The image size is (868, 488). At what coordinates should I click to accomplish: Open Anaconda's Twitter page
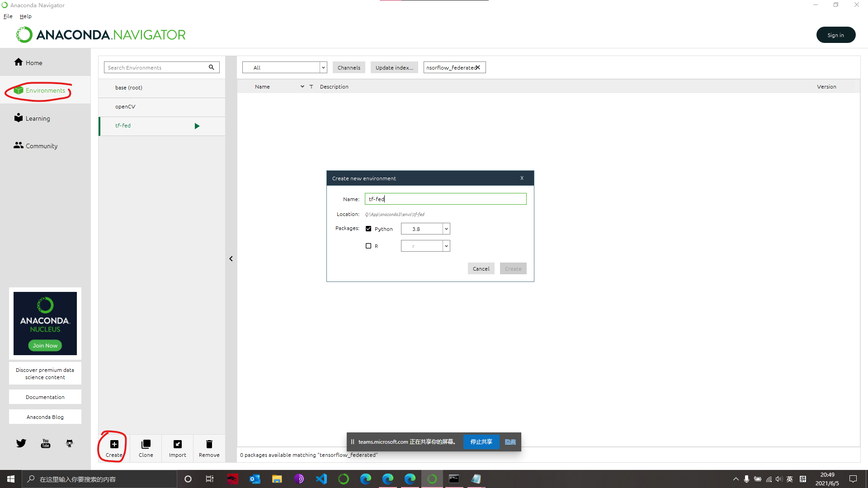(21, 443)
